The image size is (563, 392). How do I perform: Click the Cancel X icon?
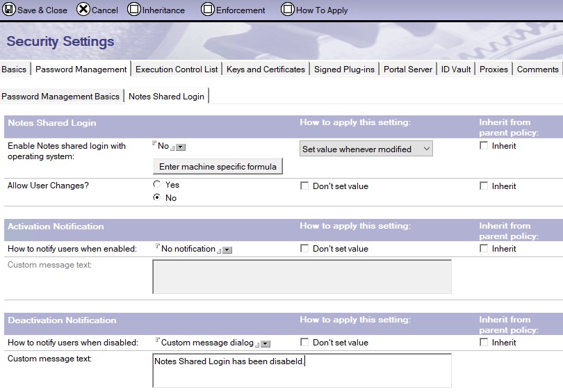(83, 9)
